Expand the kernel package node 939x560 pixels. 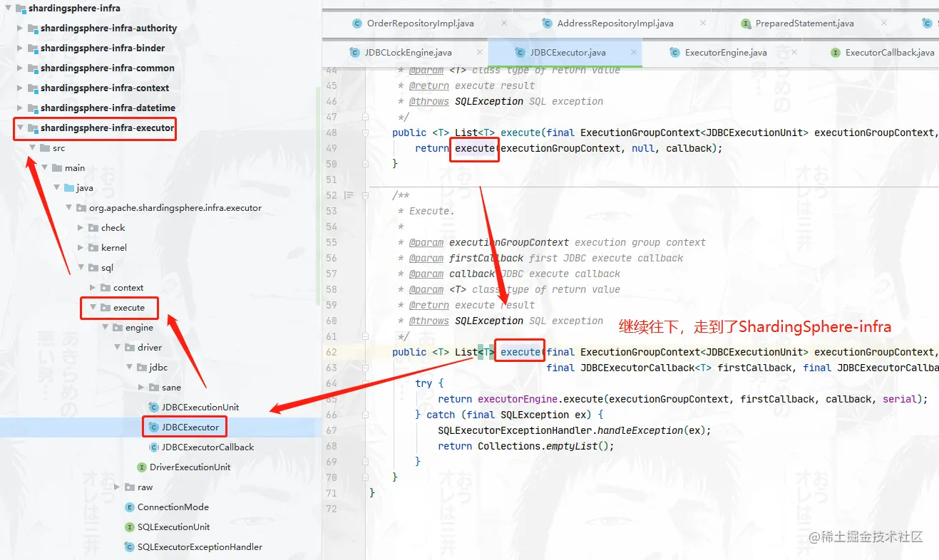pos(81,248)
